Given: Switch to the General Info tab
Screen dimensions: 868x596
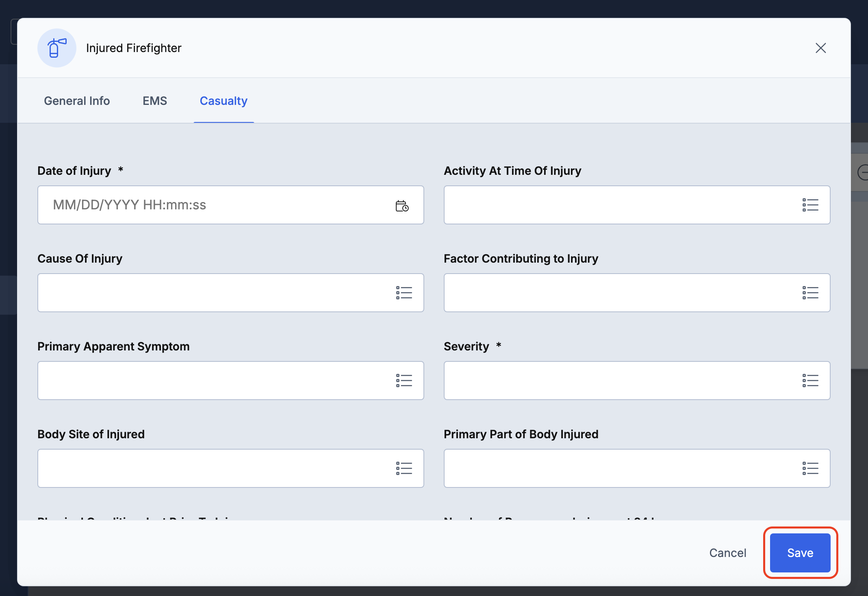Looking at the screenshot, I should (x=77, y=101).
